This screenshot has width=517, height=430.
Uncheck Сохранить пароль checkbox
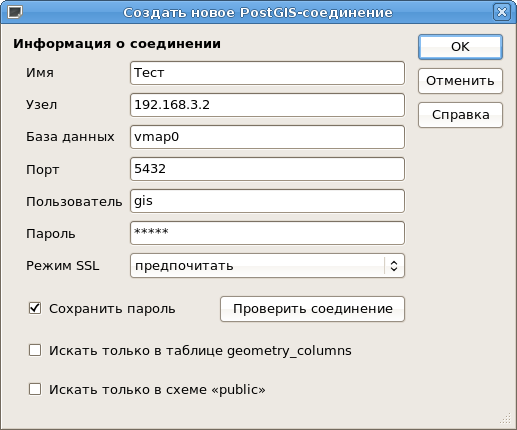(x=35, y=308)
